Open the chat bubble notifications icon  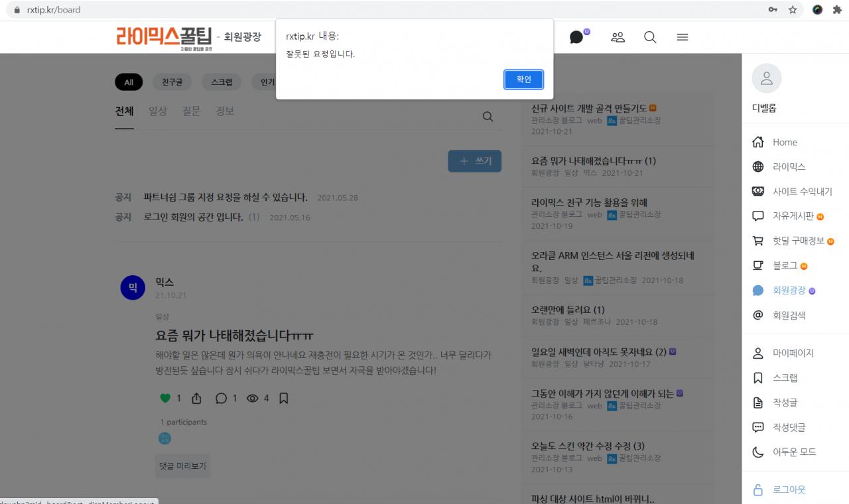coord(576,37)
